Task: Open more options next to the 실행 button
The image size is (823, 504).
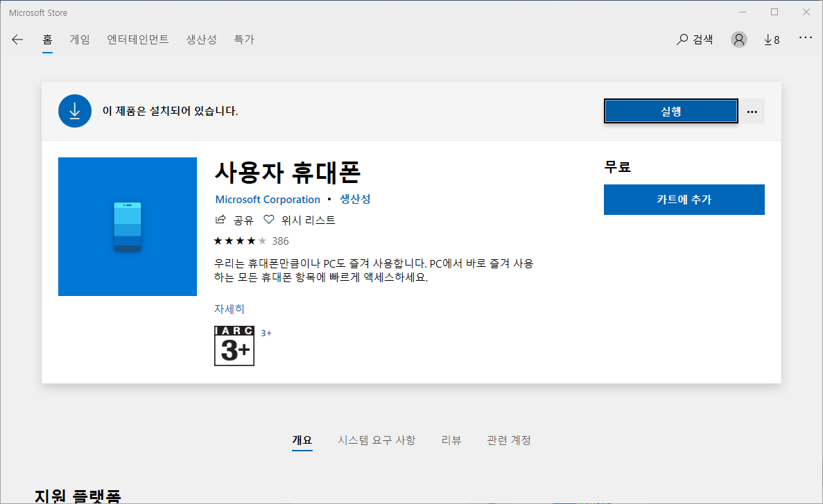Action: 752,112
